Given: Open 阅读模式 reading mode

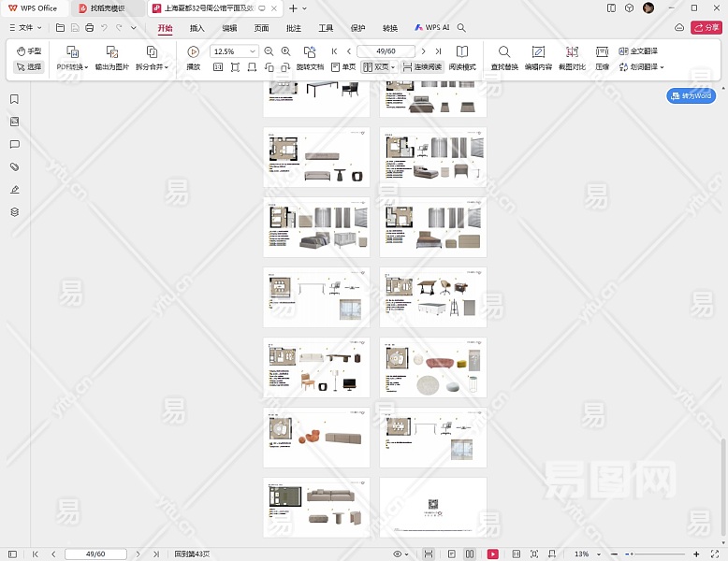Looking at the screenshot, I should [x=462, y=52].
